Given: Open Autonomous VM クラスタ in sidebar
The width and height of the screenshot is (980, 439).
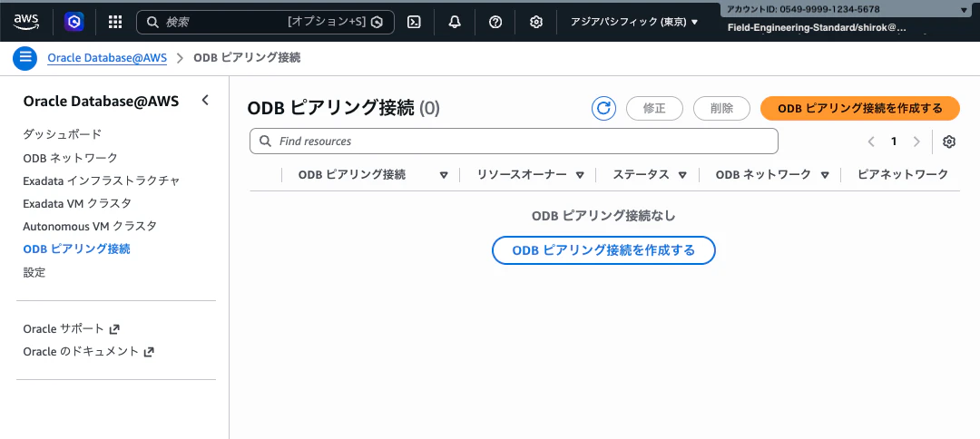Looking at the screenshot, I should [89, 226].
